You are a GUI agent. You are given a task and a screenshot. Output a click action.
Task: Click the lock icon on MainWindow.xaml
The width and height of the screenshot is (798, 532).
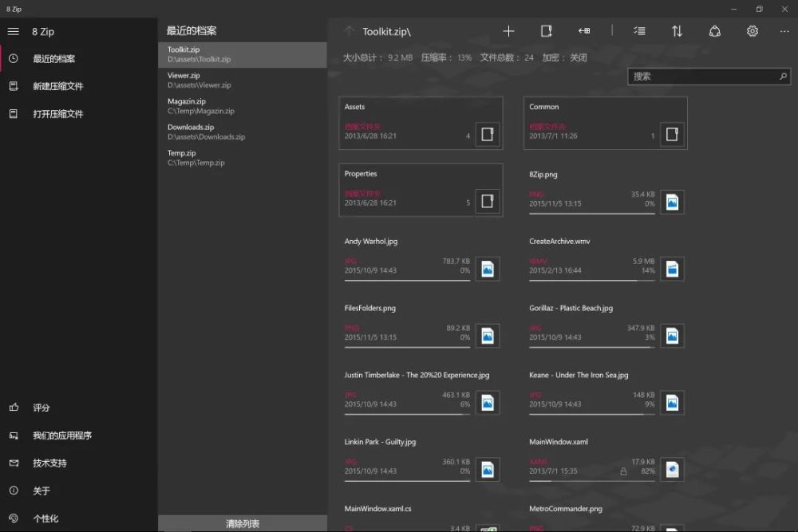[623, 471]
